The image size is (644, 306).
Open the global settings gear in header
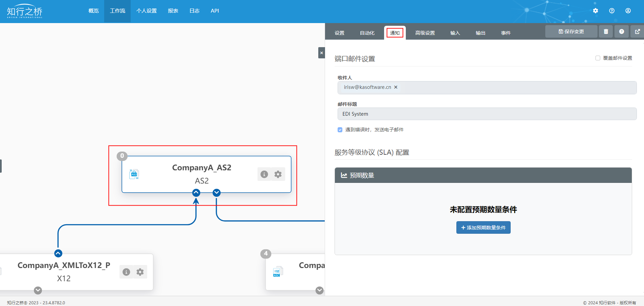click(x=595, y=11)
